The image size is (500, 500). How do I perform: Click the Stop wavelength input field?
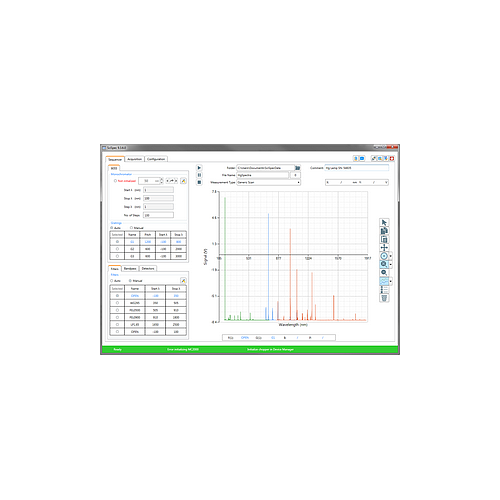pos(158,198)
